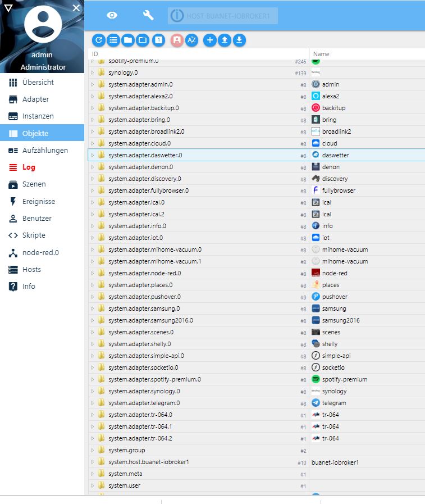Expand system.host.buanet-iobroker1 tree arrow
This screenshot has width=425, height=504.
(93, 462)
